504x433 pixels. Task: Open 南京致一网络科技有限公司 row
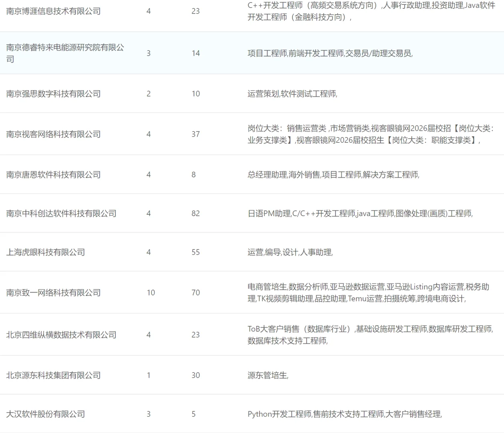(x=53, y=293)
